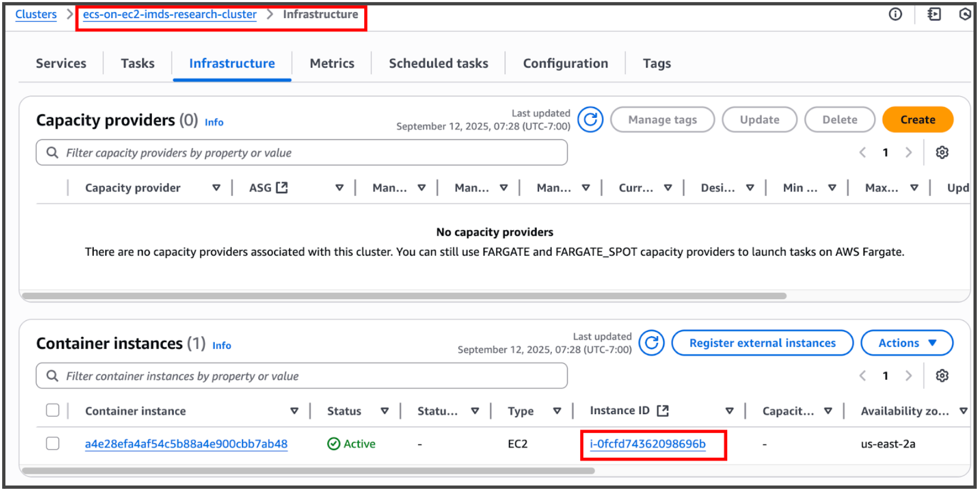Click Register external instances
Viewport: 980px width, 491px height.
pyautogui.click(x=762, y=343)
